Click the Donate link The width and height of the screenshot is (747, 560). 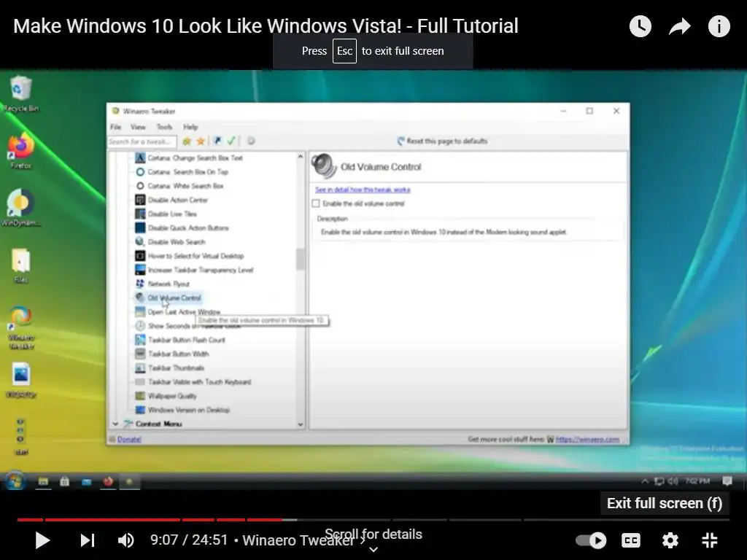129,439
